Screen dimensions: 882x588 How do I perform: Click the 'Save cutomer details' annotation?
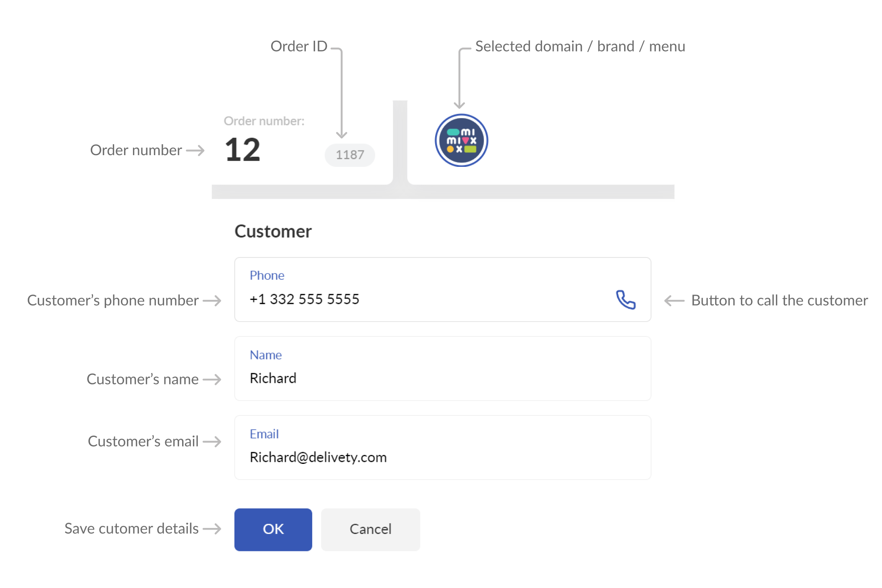click(131, 528)
